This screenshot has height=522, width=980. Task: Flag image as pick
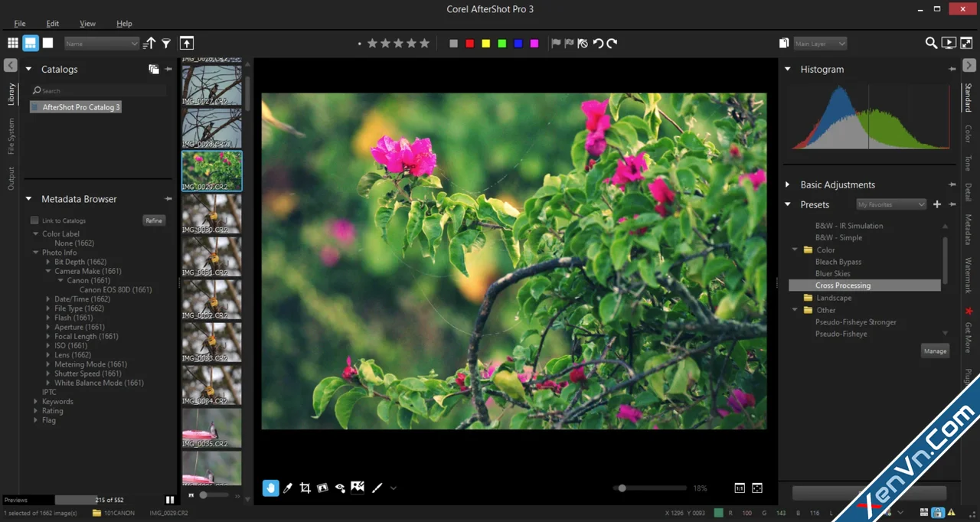(556, 44)
